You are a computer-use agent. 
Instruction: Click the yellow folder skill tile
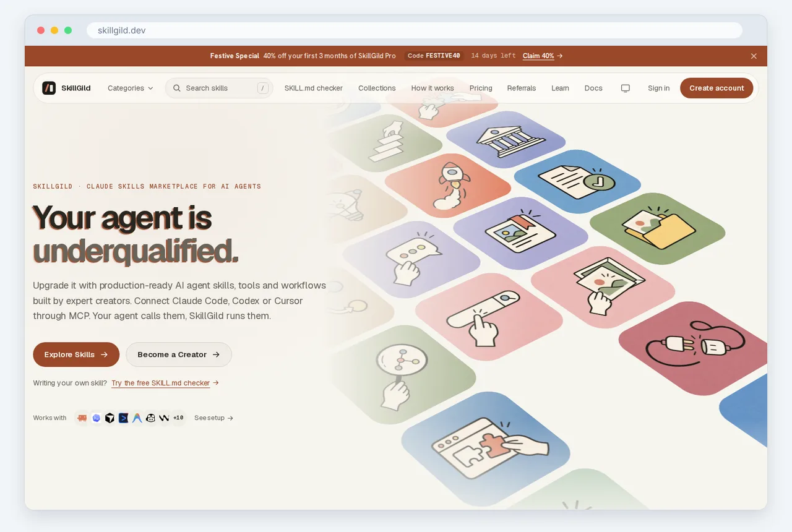point(657,229)
